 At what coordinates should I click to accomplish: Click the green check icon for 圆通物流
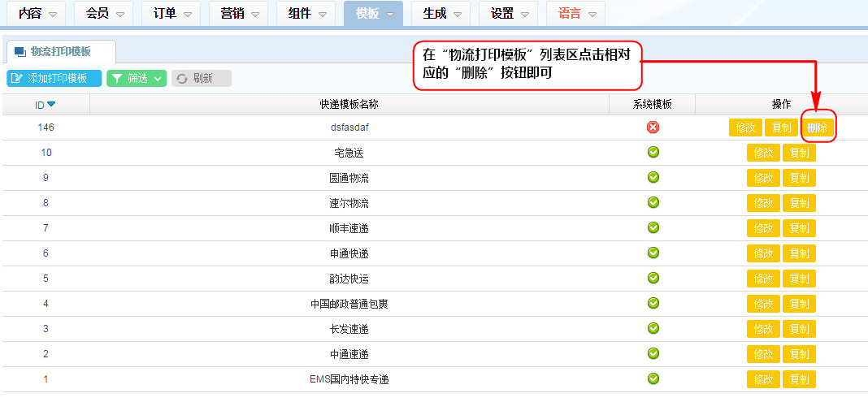point(653,178)
